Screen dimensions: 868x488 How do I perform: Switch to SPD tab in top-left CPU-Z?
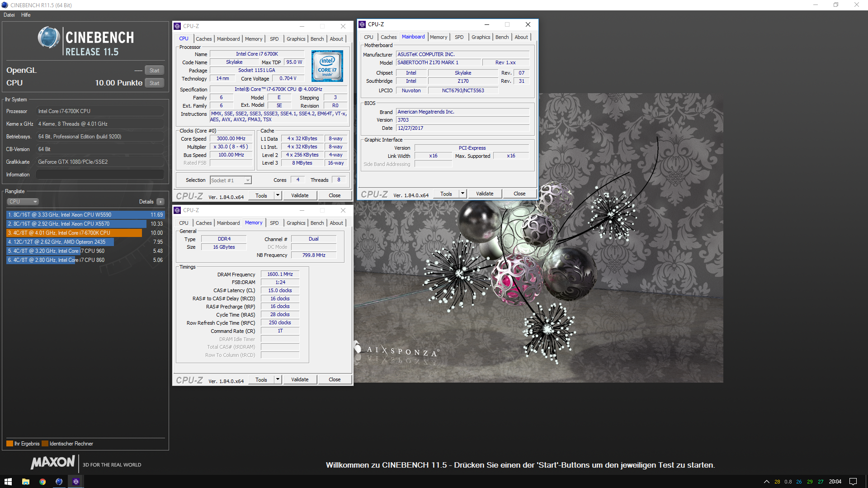[274, 39]
